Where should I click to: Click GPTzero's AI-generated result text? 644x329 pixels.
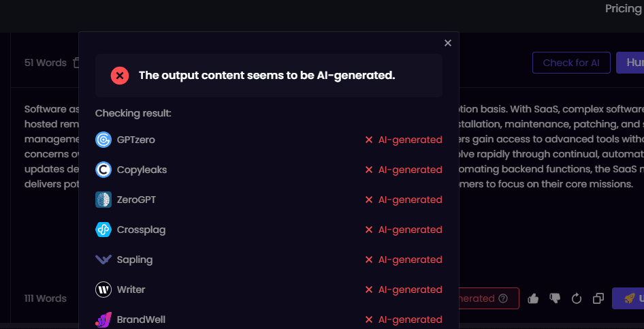tap(410, 140)
